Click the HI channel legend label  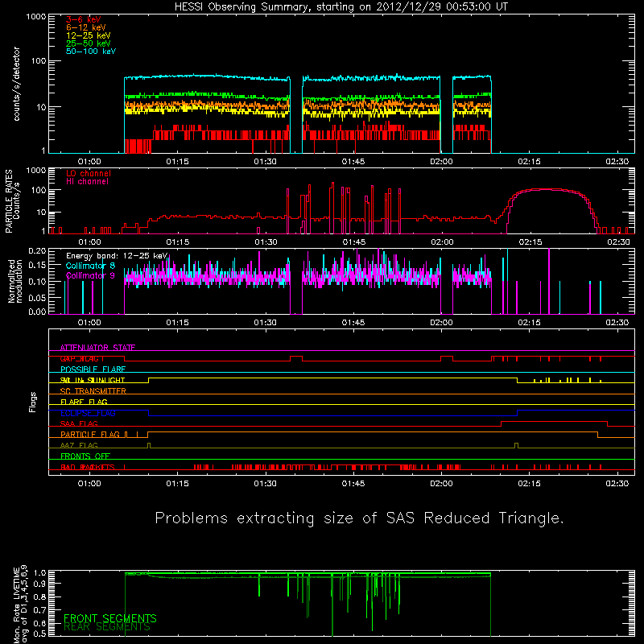(87, 182)
